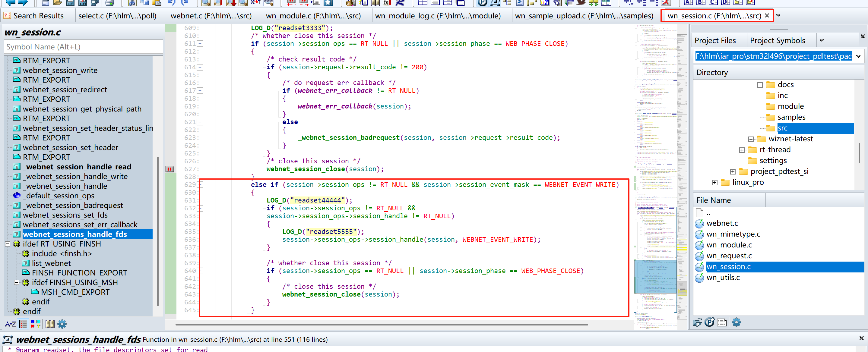The width and height of the screenshot is (868, 352).
Task: Click relation window icon beside webnet_sessions_handle_fds
Action: pyautogui.click(x=8, y=340)
